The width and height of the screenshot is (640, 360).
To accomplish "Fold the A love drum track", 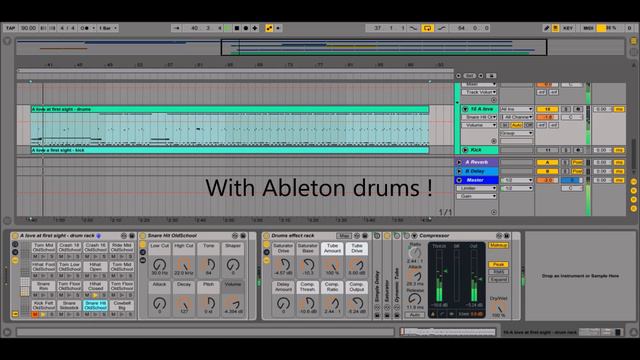I will click(465, 109).
